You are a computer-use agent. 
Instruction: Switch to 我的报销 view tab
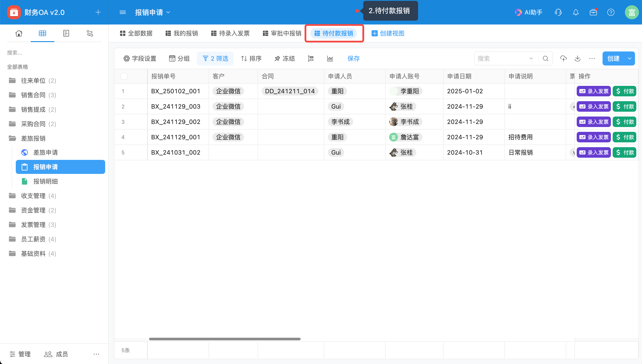pos(182,33)
